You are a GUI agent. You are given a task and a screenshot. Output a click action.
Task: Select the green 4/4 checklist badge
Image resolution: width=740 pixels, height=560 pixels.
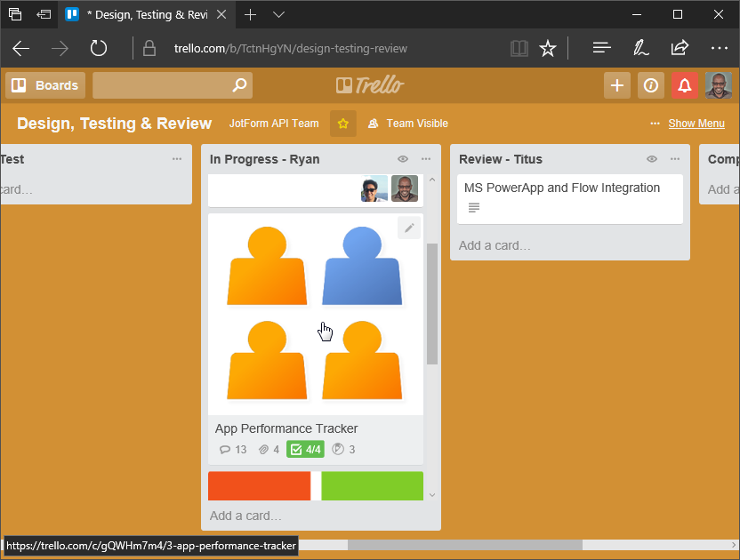click(305, 449)
